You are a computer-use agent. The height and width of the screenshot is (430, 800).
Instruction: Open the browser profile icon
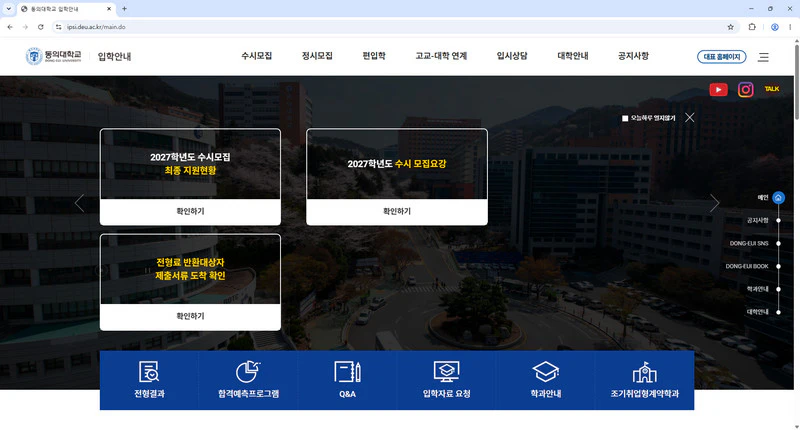774,27
